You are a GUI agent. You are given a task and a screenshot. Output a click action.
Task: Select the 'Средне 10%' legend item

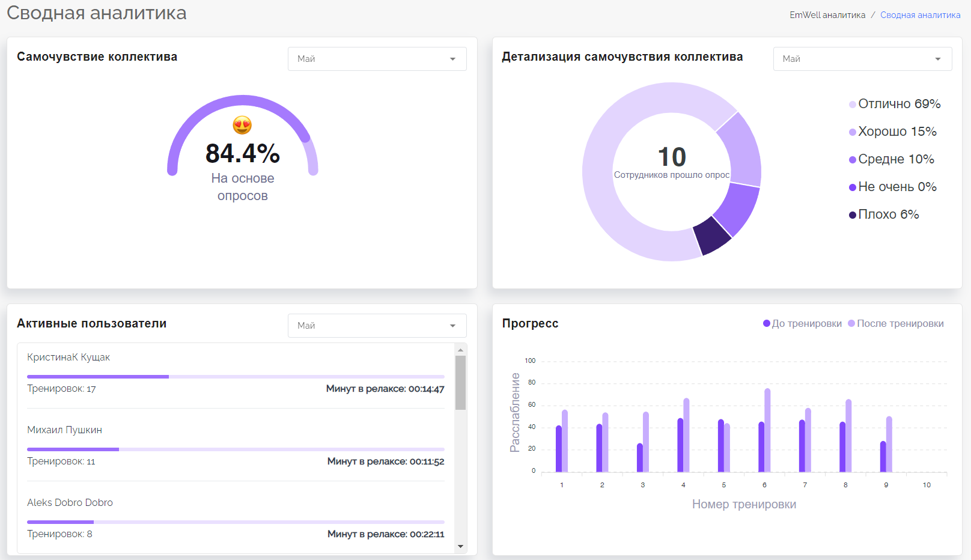pos(892,159)
